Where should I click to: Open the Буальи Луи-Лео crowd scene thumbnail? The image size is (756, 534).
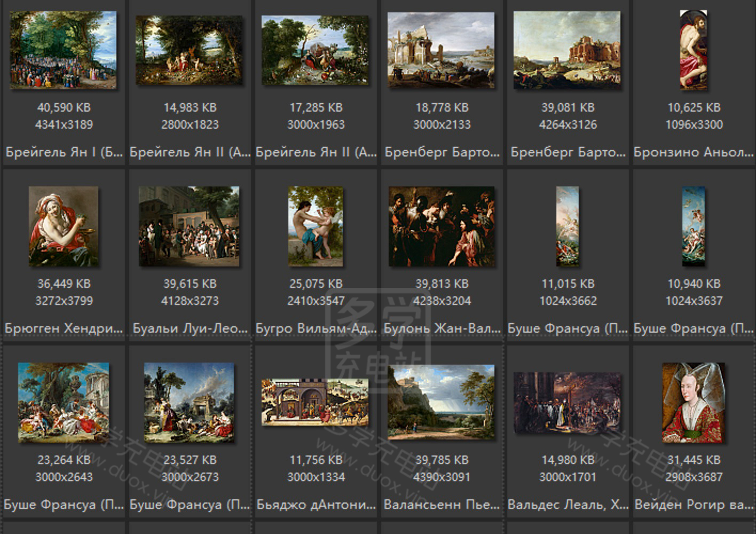coord(189,226)
